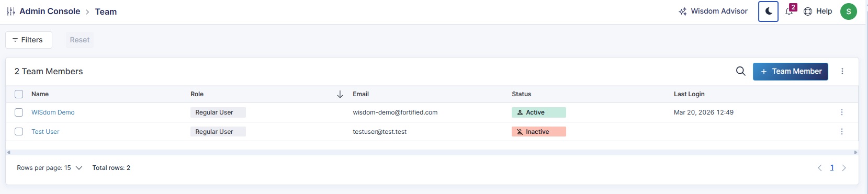
Task: Click the Inactive status badge
Action: point(538,132)
